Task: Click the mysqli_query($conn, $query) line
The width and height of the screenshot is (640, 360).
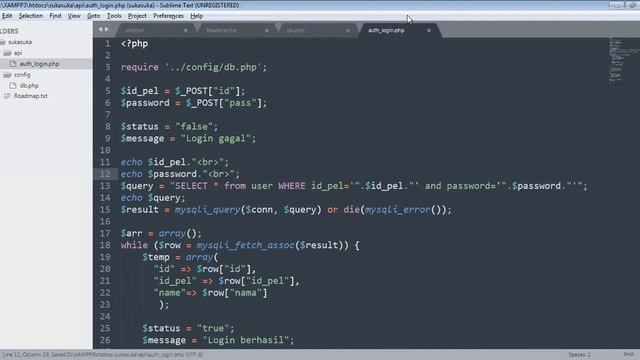Action: [286, 210]
